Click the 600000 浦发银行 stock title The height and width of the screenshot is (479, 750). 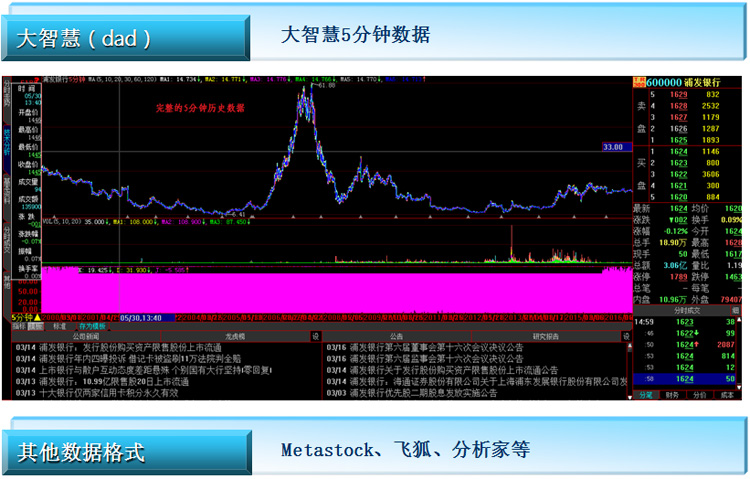click(683, 82)
